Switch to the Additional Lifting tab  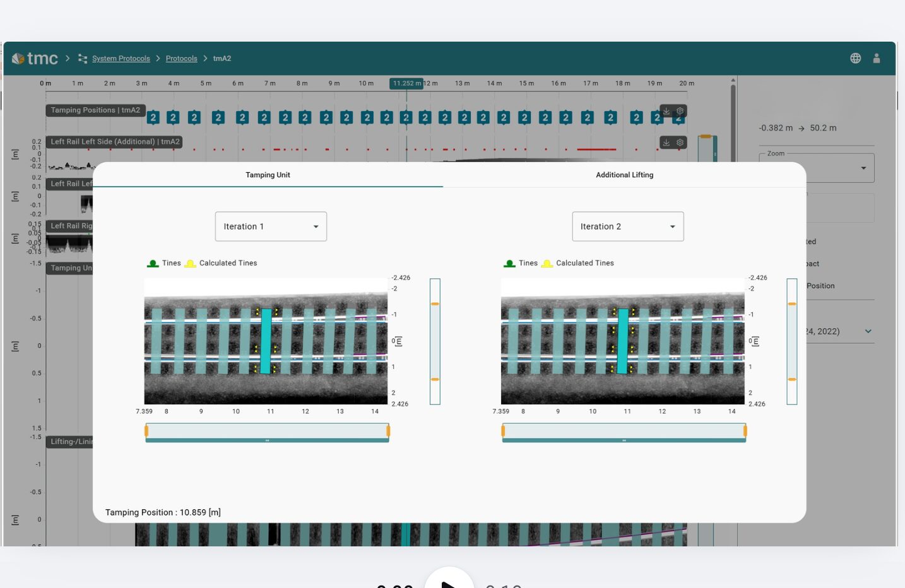(x=624, y=175)
